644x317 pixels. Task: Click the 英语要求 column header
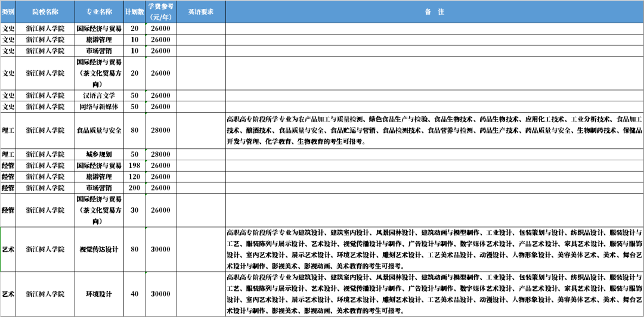pyautogui.click(x=201, y=11)
